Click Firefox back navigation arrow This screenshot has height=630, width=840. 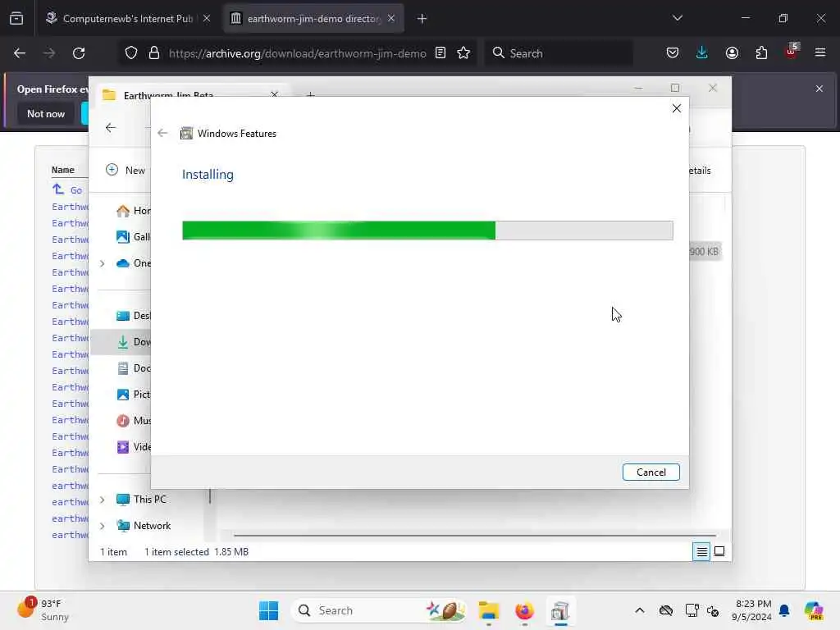20,53
